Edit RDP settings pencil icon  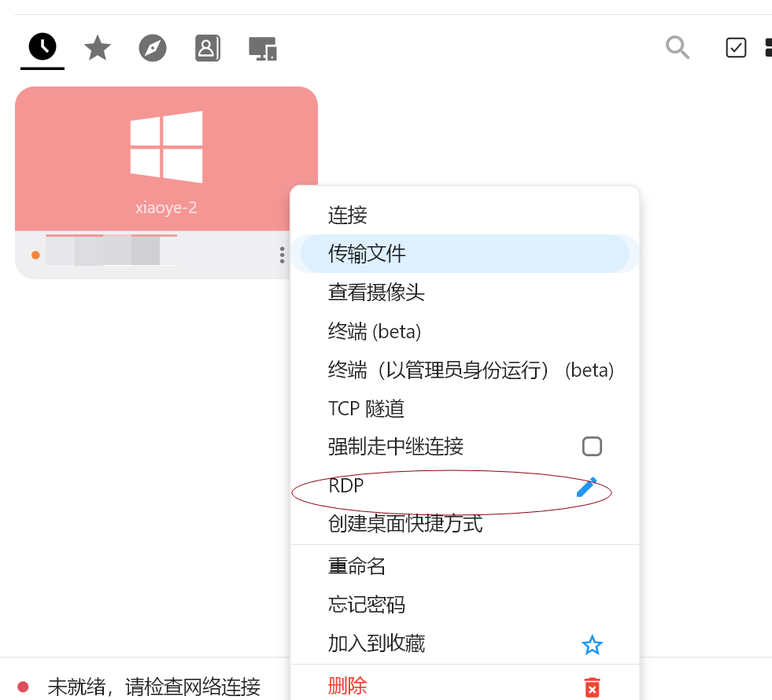click(587, 487)
